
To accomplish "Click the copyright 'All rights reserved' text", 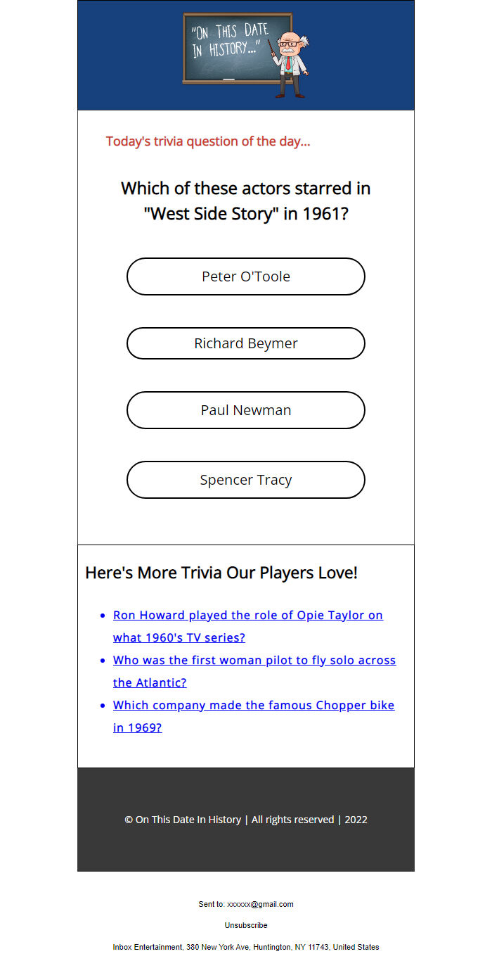I will (292, 820).
